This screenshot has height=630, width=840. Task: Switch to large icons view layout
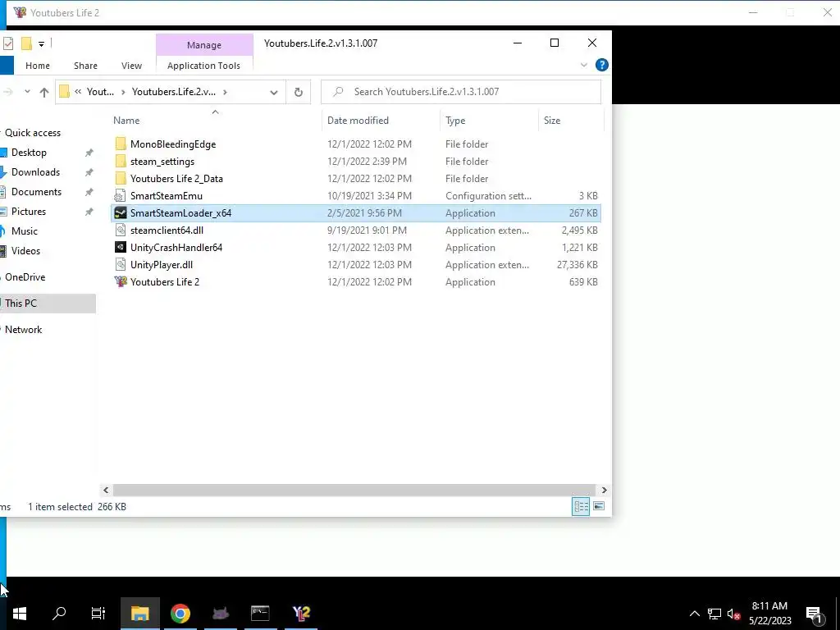click(x=599, y=506)
